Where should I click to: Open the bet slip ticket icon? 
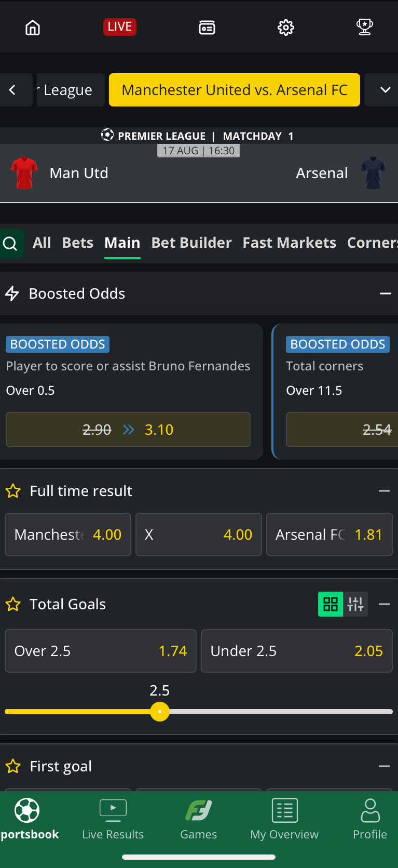[207, 27]
